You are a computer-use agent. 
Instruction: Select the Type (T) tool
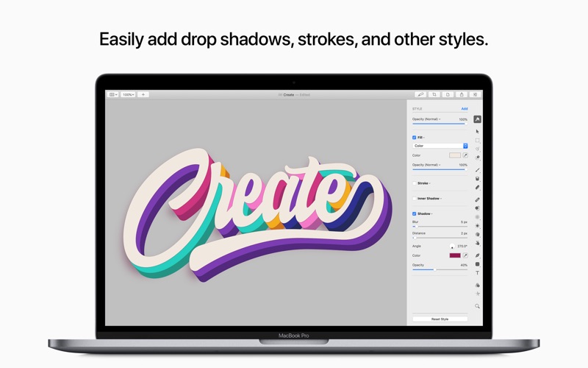[x=477, y=273]
